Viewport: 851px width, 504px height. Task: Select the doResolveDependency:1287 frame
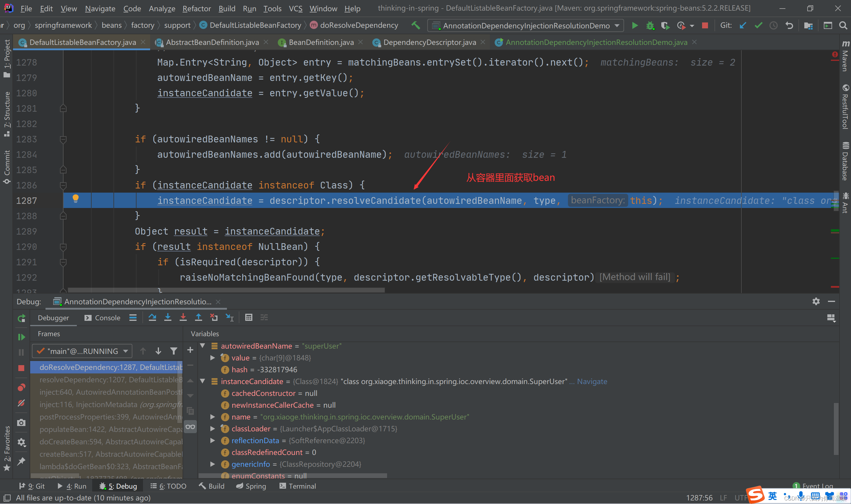[x=110, y=367]
